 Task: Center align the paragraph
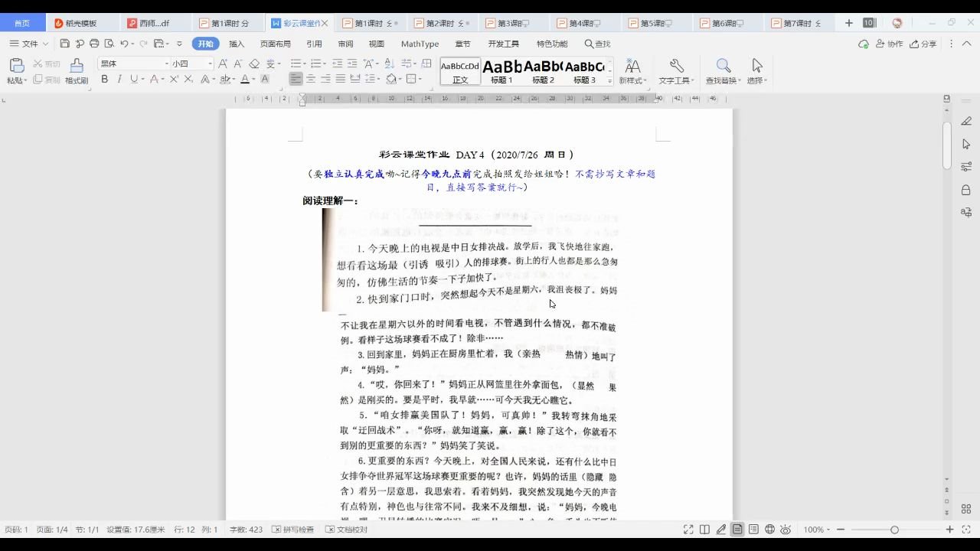[311, 79]
